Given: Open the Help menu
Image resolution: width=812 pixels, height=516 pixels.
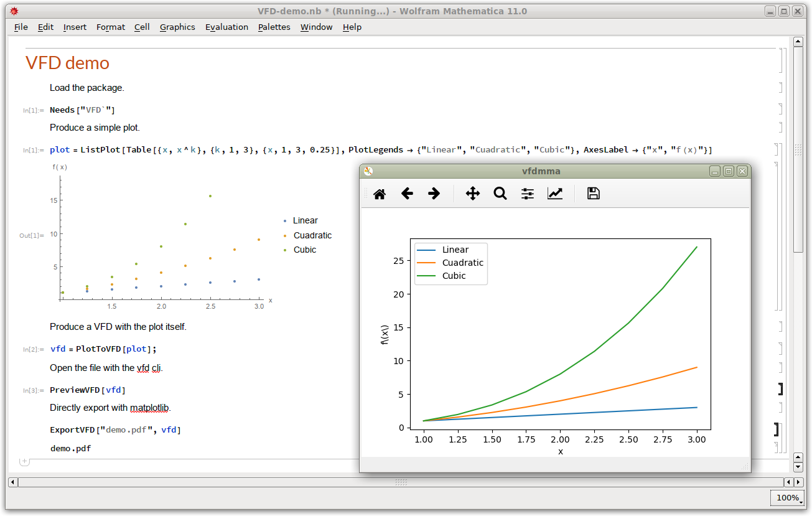Looking at the screenshot, I should tap(352, 27).
